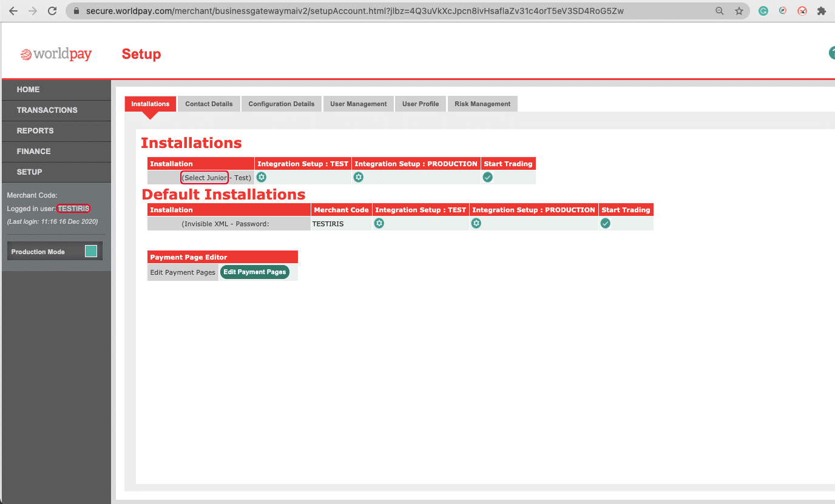Open the Configuration Details tab
The image size is (835, 504).
(x=282, y=104)
